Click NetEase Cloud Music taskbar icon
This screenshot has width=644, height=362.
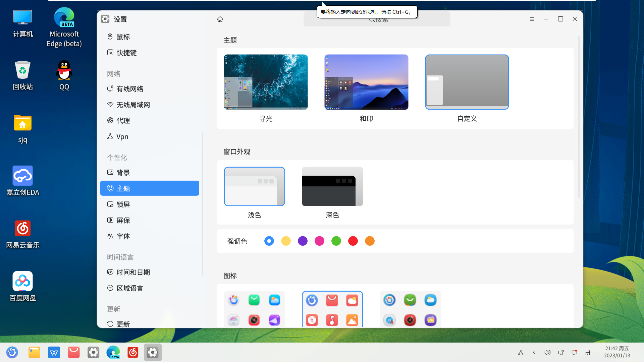[133, 352]
